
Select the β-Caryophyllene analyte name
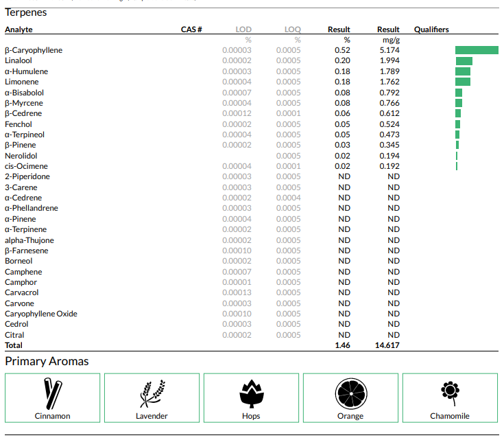coord(34,50)
